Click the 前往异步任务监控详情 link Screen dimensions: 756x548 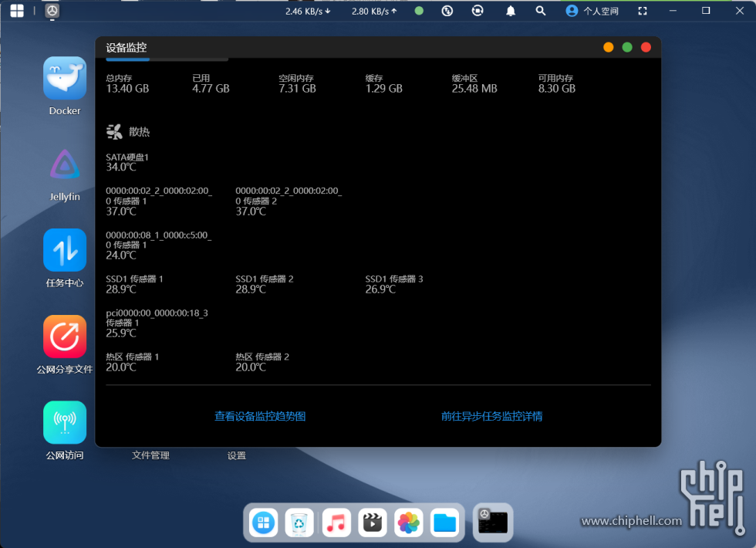pos(491,416)
